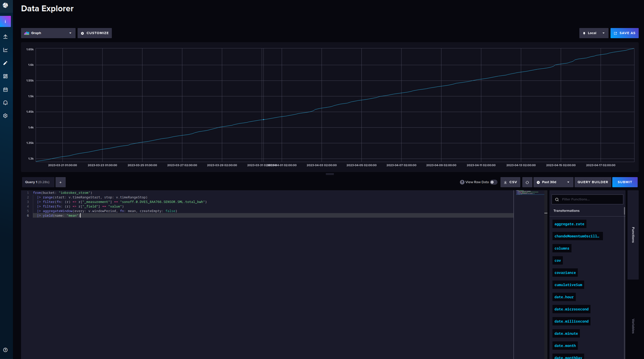Open the Past 30d time range dropdown
The width and height of the screenshot is (644, 359).
553,182
